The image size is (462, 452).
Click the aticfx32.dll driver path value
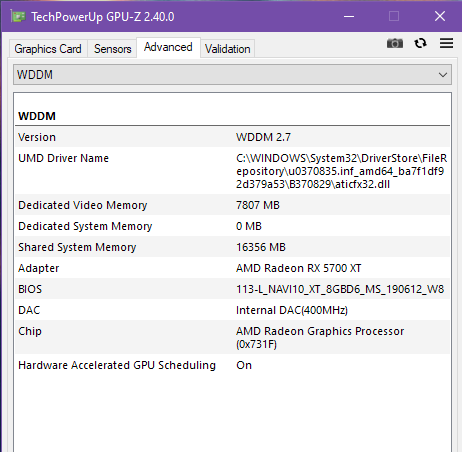[342, 171]
